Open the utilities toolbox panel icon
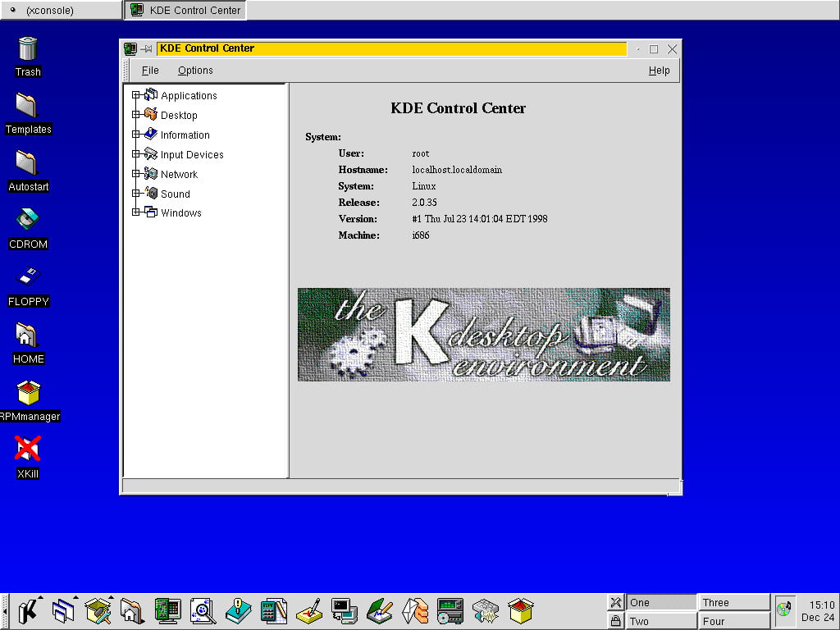The width and height of the screenshot is (840, 630). pos(98,611)
